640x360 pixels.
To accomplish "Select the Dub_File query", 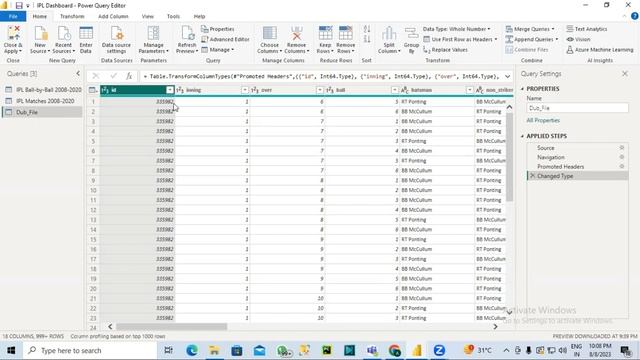I will point(43,112).
